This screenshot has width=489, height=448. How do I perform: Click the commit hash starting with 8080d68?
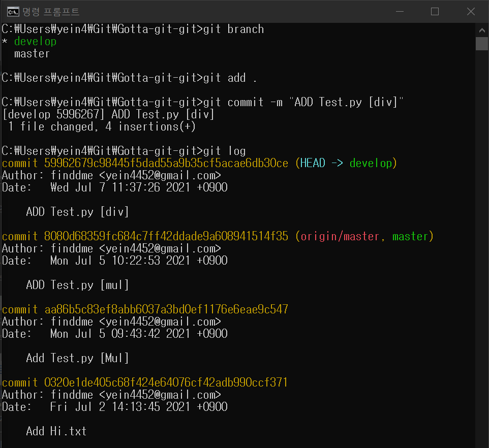tap(166, 237)
